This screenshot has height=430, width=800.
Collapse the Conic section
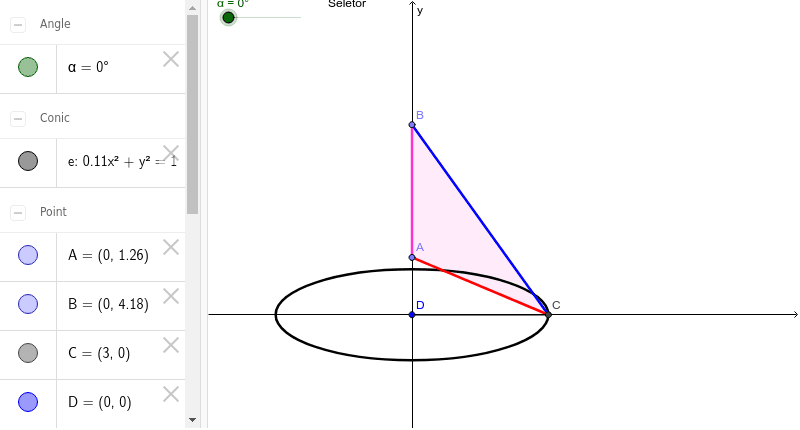click(18, 118)
